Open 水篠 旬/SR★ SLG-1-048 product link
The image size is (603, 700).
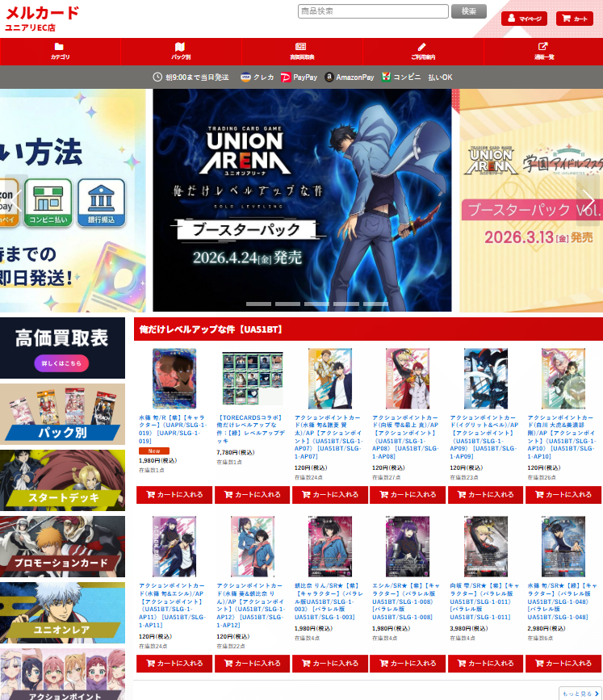[x=562, y=601]
